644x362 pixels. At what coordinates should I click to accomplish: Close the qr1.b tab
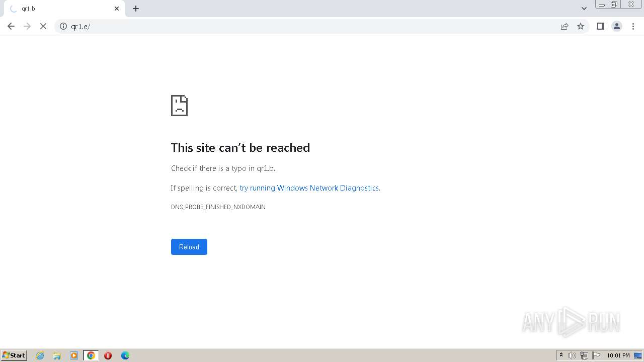[x=117, y=9]
